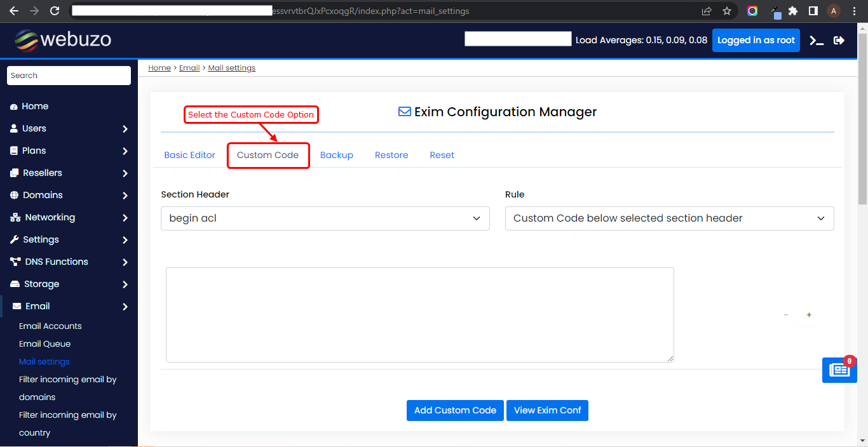Open the Rule dropdown
868x447 pixels.
coord(669,218)
